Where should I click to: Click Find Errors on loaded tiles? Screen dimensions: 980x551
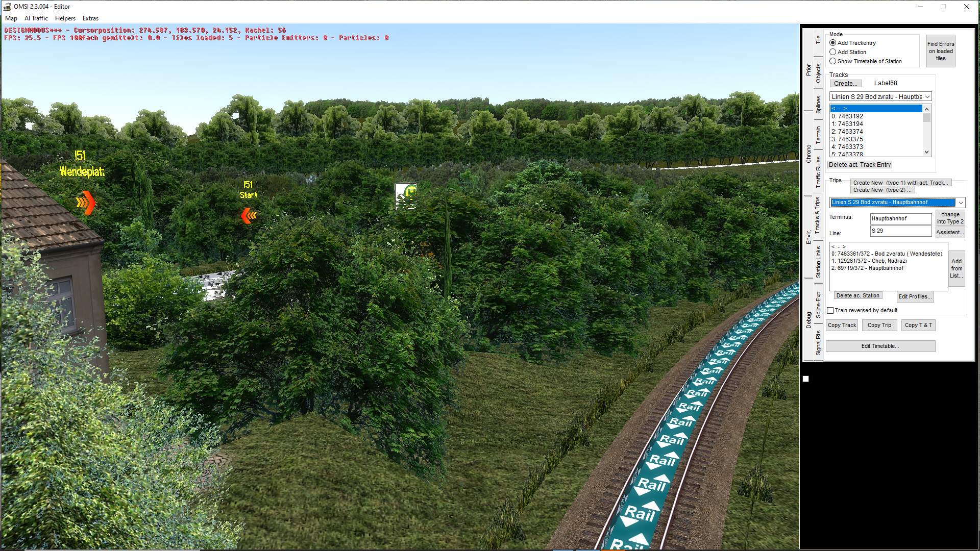(940, 51)
